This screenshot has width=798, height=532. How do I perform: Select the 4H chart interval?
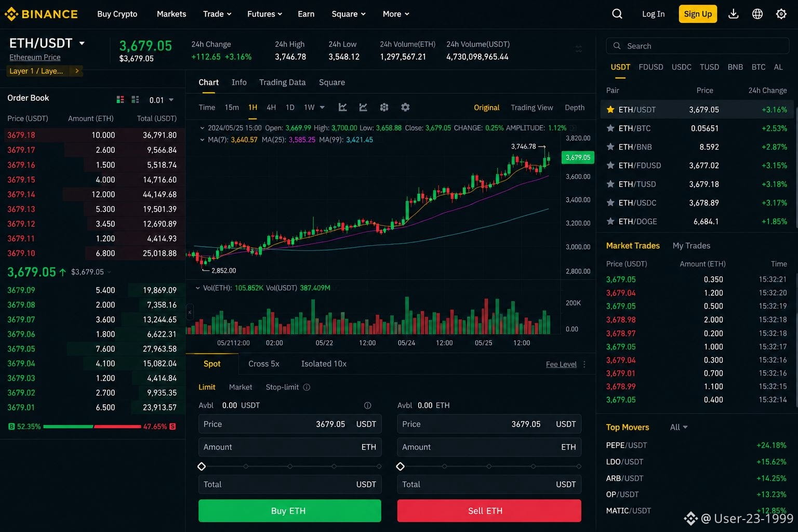click(x=271, y=108)
